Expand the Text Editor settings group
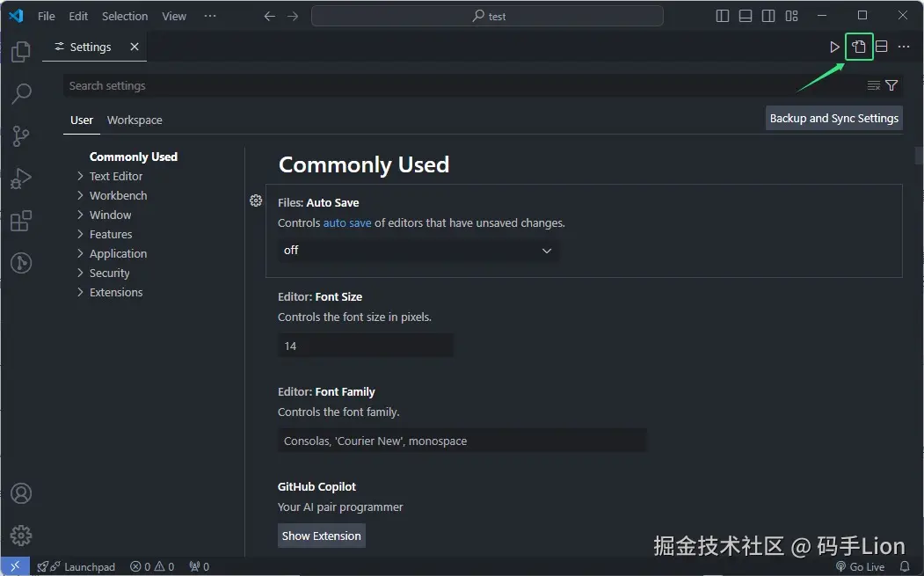Viewport: 924px width, 576px height. tap(115, 176)
